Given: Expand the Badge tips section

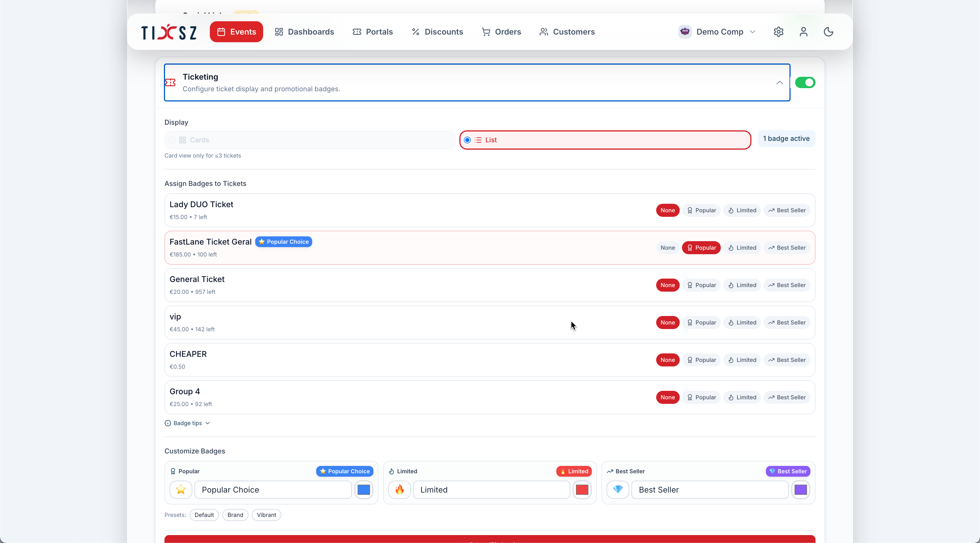Looking at the screenshot, I should (x=187, y=423).
